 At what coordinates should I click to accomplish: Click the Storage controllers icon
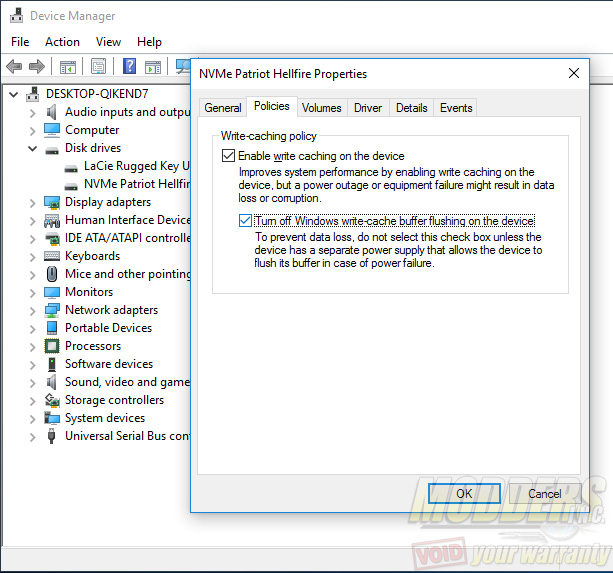[52, 400]
